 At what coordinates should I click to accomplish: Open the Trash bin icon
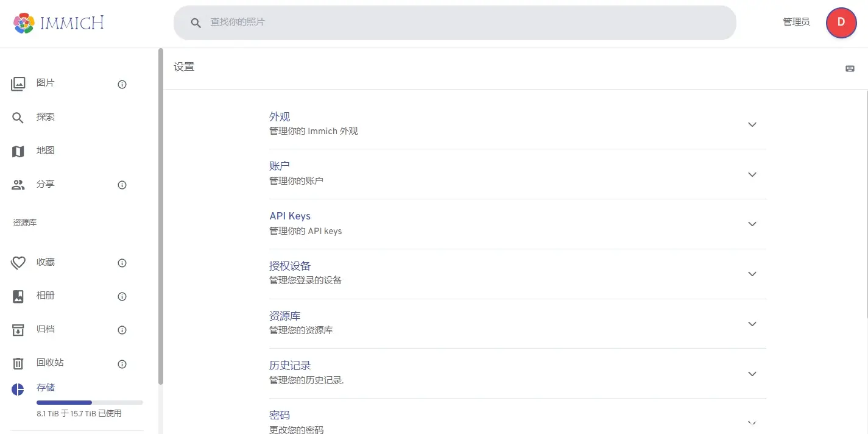(18, 363)
